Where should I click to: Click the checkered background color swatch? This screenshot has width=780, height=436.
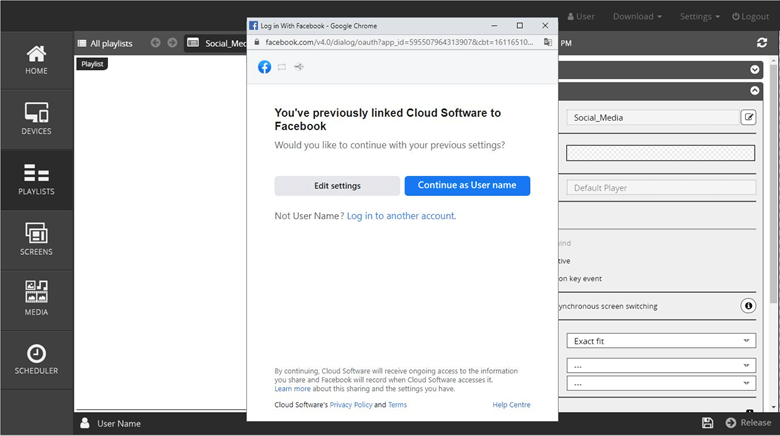coord(660,153)
